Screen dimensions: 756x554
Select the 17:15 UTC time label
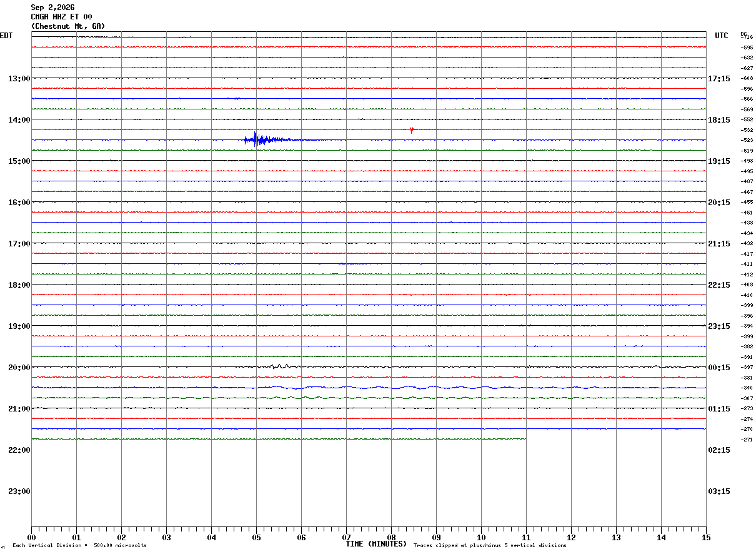pos(719,78)
